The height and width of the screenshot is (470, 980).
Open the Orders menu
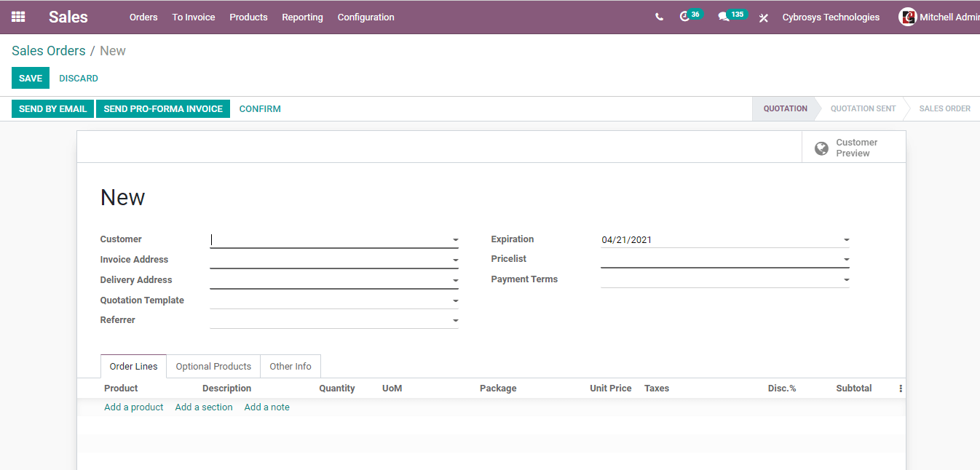click(x=143, y=17)
